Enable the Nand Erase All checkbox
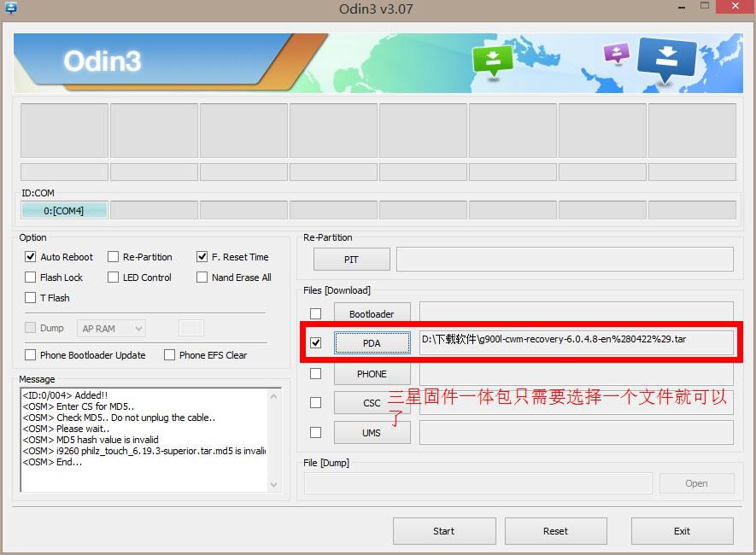 coord(202,277)
